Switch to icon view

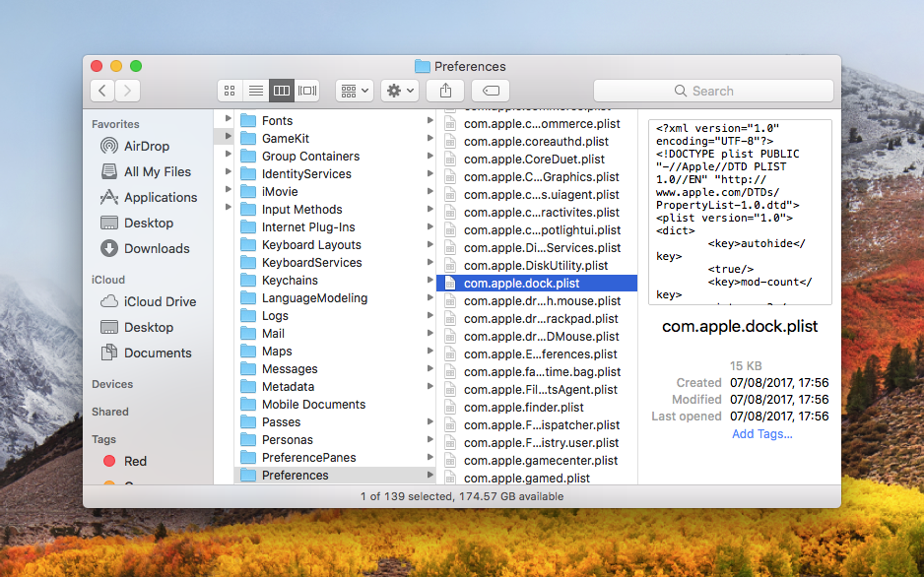click(x=230, y=91)
